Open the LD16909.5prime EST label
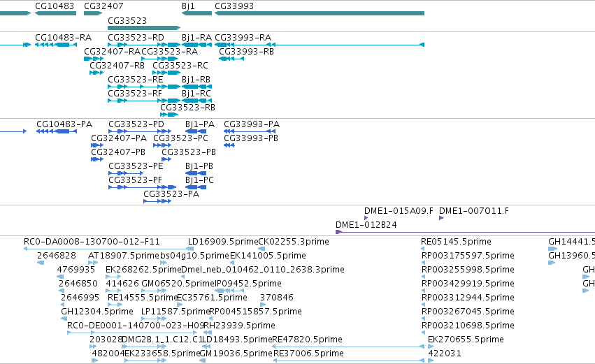This screenshot has height=364, width=595. pos(223,242)
